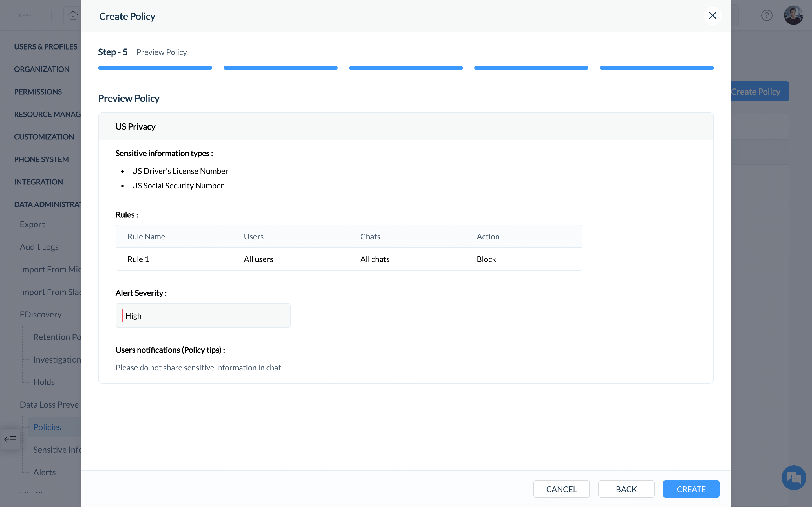
Task: Click the Rule 1 table row
Action: [348, 259]
